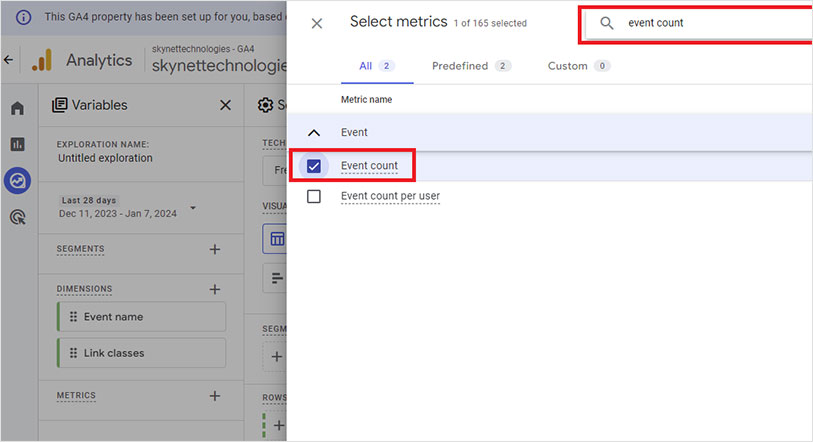Add a metric using plus icon
Screen dimensions: 813x442
coord(214,396)
